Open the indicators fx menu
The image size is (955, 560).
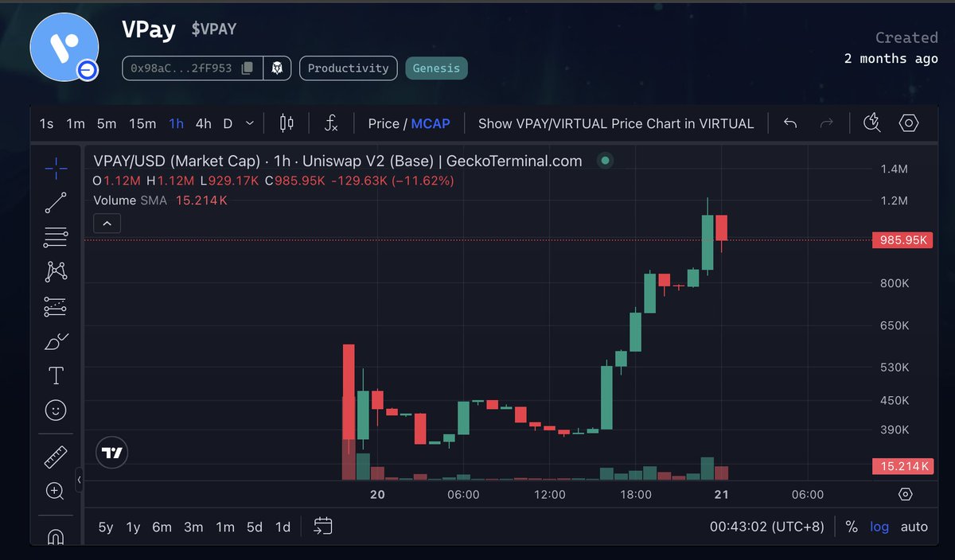point(332,123)
